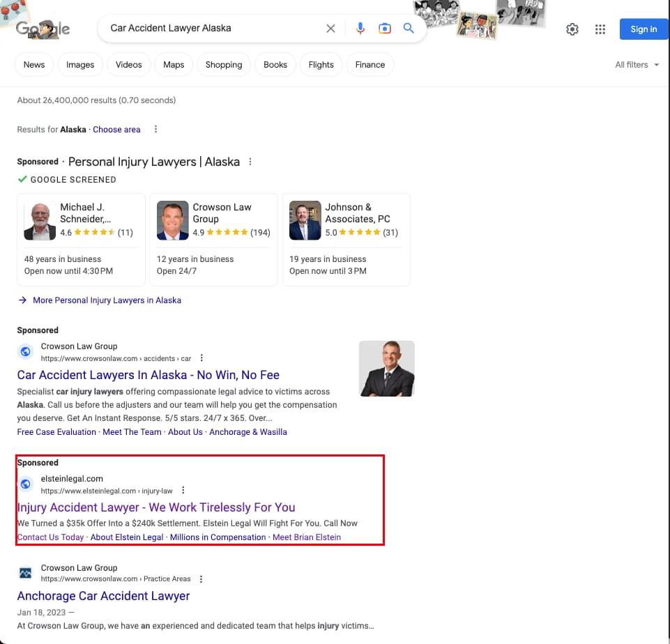
Task: Click the Google Screened checkmark icon
Action: (x=22, y=179)
